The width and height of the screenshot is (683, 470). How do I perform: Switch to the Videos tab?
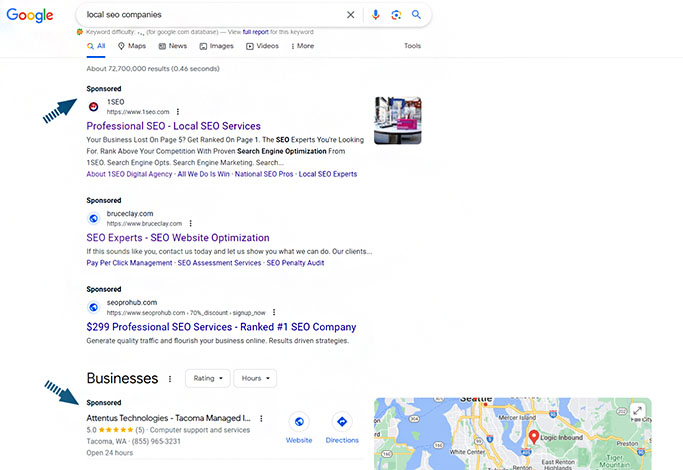click(262, 46)
